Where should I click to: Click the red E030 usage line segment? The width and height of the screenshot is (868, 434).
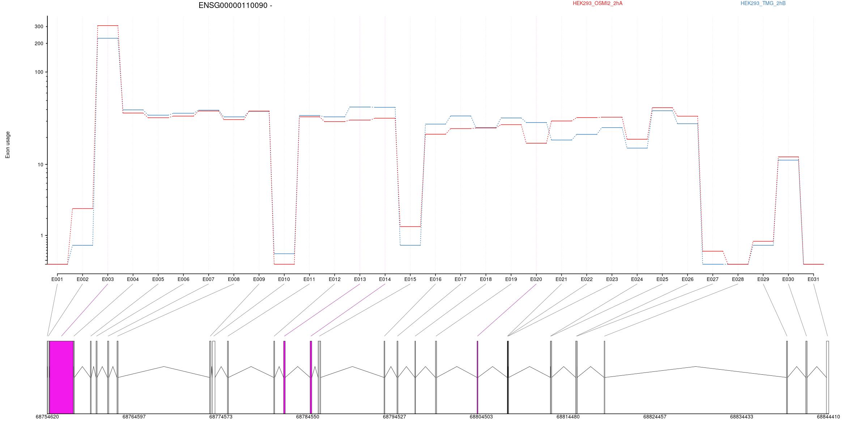pos(788,157)
